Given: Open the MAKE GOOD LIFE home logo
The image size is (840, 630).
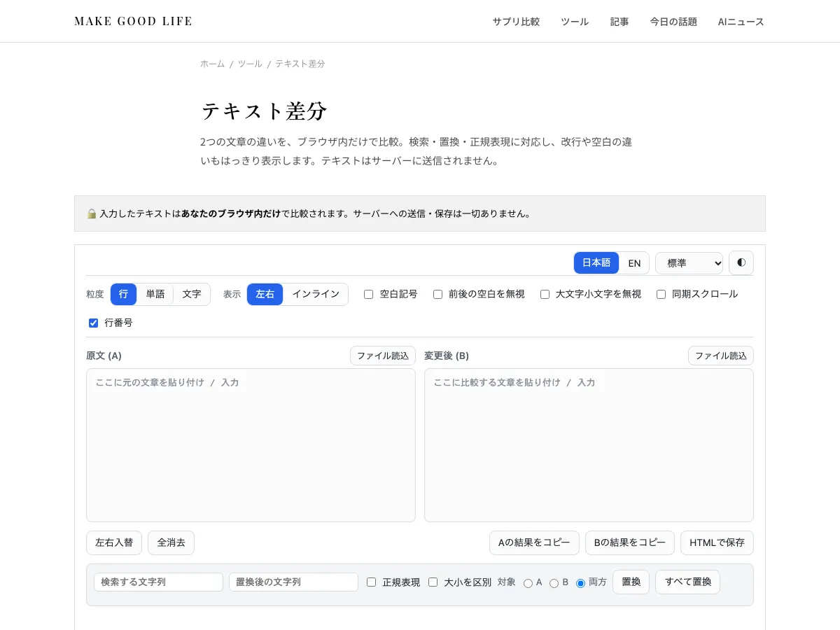Looking at the screenshot, I should 133,21.
